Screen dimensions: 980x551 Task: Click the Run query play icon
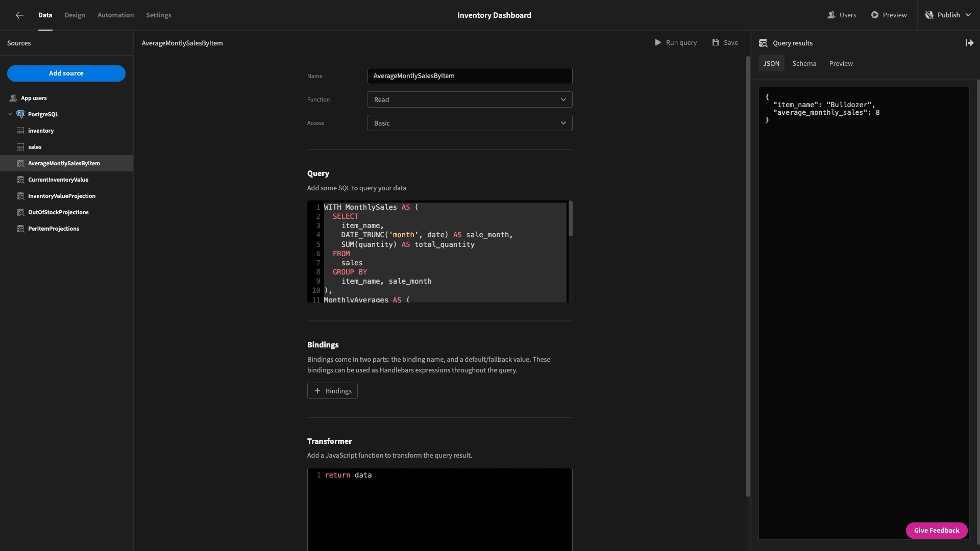point(658,43)
